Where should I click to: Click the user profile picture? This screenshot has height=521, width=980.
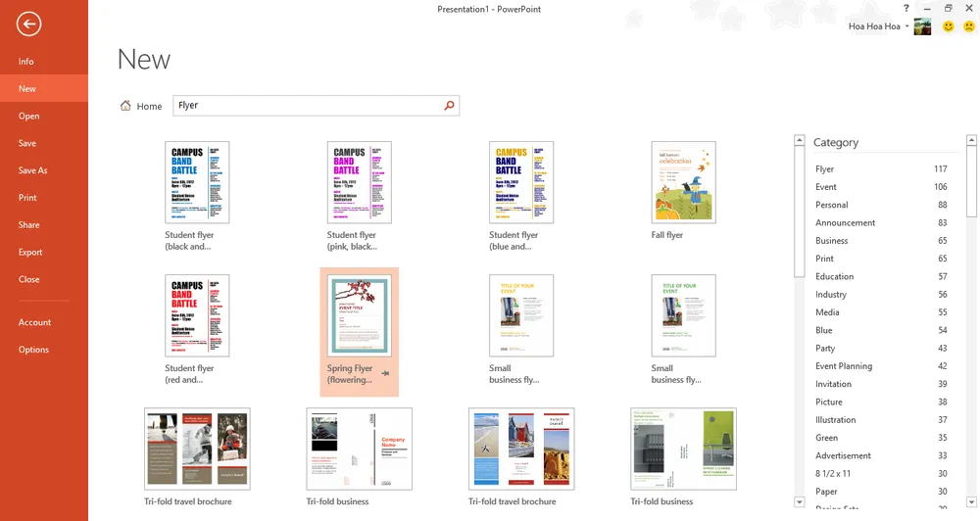click(922, 26)
